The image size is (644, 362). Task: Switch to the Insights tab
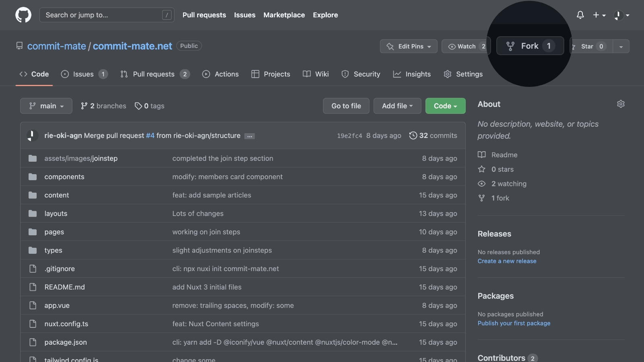[x=412, y=74]
